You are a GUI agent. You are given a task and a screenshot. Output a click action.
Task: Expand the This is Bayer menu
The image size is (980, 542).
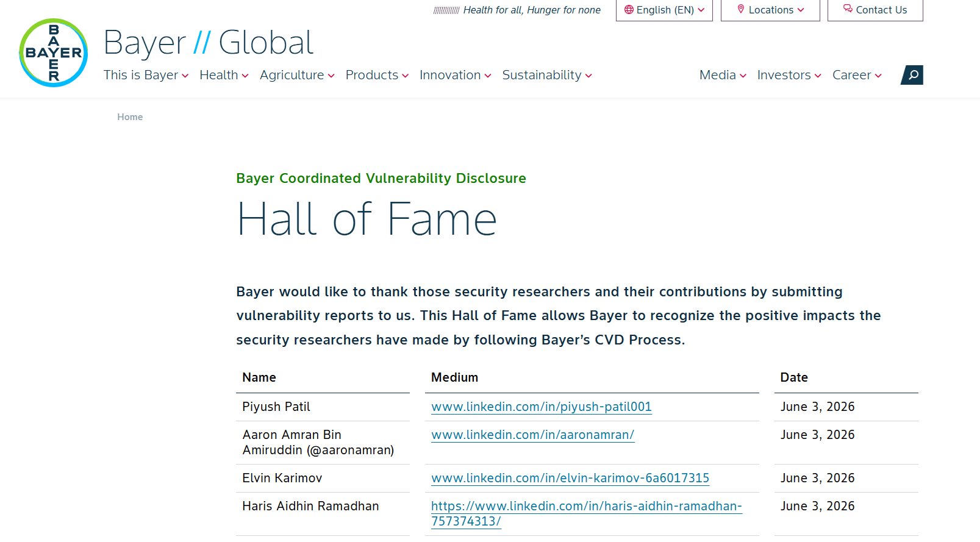[146, 75]
